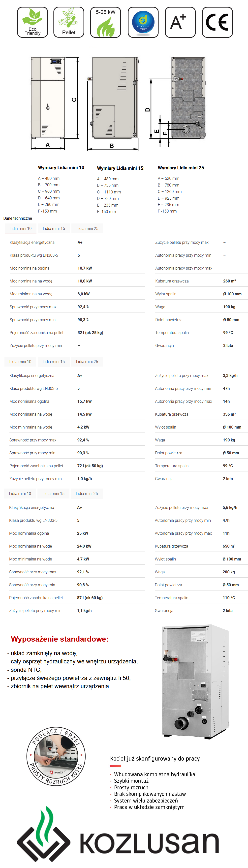This screenshot has width=248, height=868.
Task: Click the '10,7 kW' nominal power value
Action: click(85, 268)
